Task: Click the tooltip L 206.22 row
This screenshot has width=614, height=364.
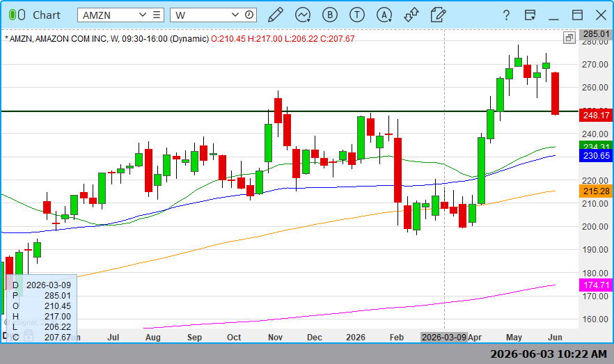Action: click(x=42, y=327)
